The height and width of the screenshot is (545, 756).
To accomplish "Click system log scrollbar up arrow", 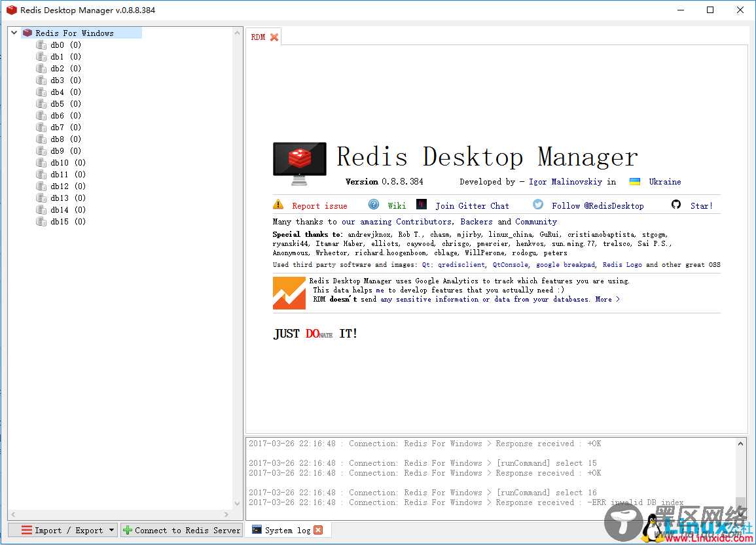I will point(740,444).
